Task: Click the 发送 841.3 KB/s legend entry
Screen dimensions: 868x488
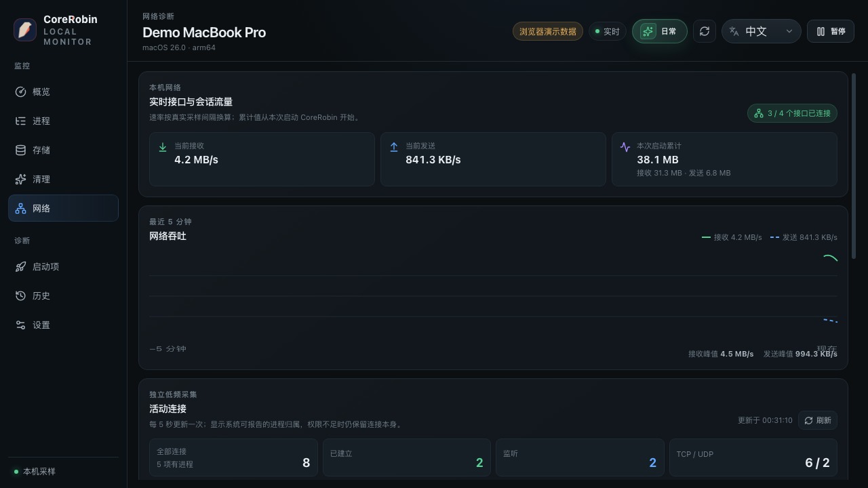Action: click(804, 237)
